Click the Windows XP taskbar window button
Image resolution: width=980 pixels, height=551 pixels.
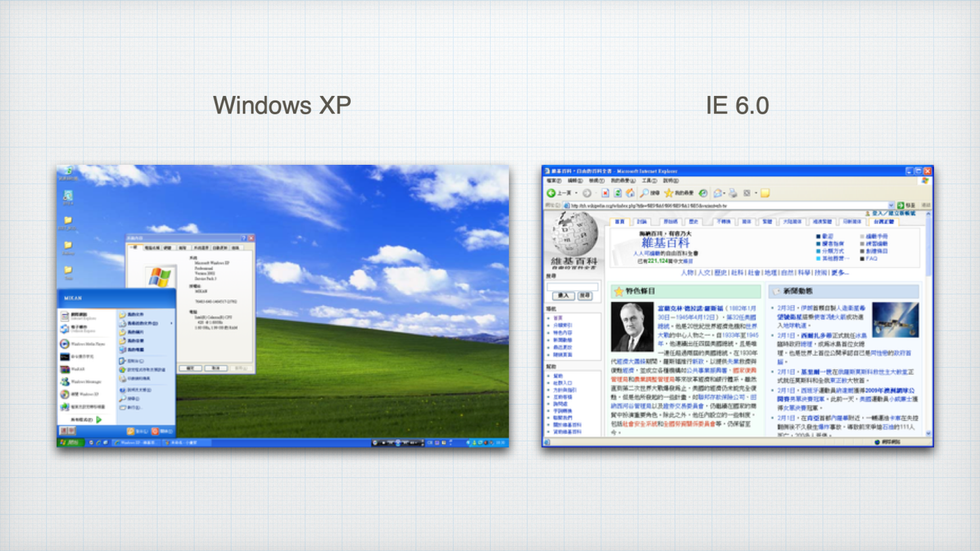tap(135, 443)
